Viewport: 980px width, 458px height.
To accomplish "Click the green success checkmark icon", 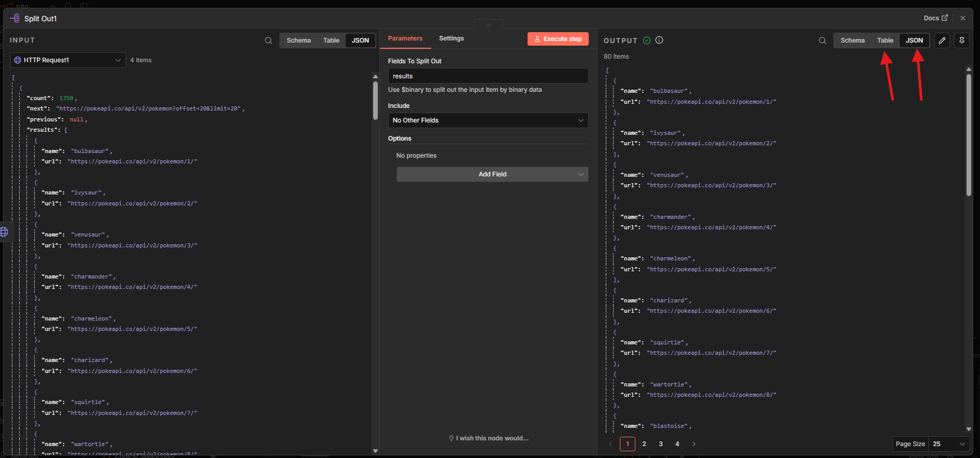I will pyautogui.click(x=647, y=40).
